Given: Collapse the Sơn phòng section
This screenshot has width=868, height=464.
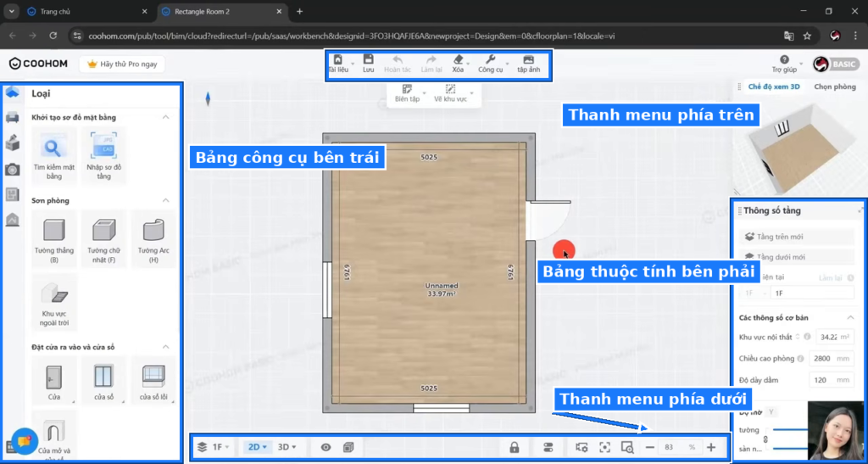Looking at the screenshot, I should click(165, 200).
